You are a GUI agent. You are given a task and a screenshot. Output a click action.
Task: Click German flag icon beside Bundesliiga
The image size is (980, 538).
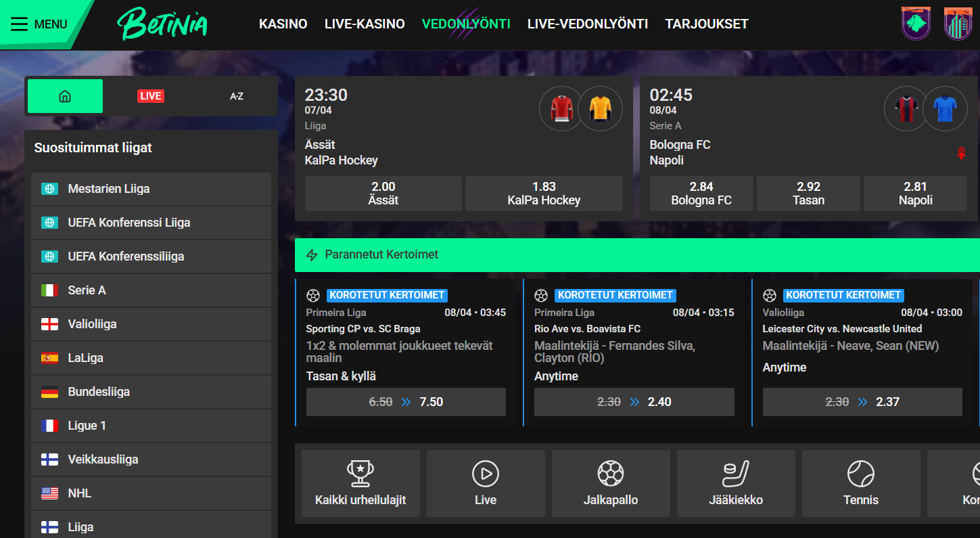coord(49,392)
